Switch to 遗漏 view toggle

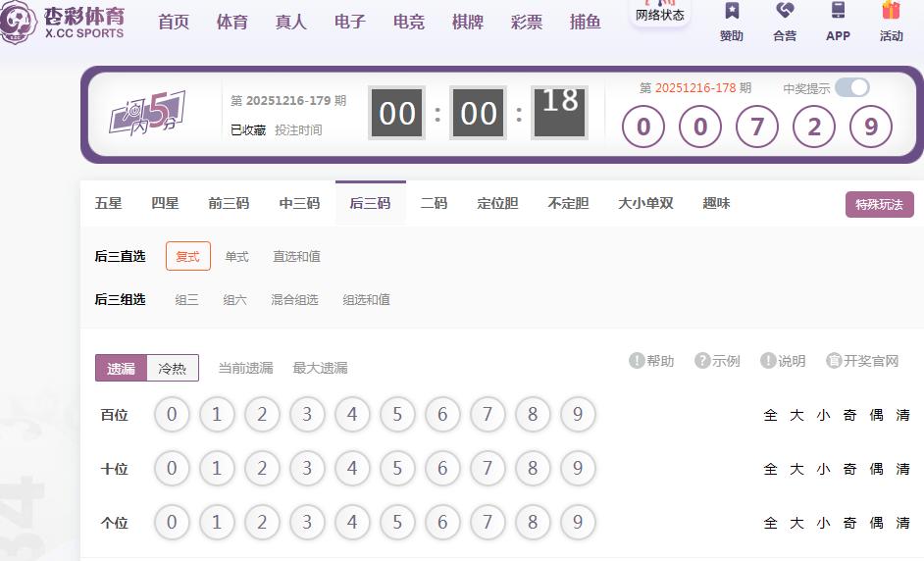(121, 369)
